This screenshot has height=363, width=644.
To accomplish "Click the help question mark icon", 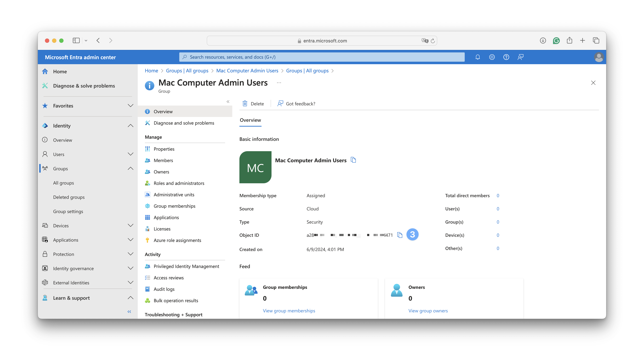I will pyautogui.click(x=506, y=57).
